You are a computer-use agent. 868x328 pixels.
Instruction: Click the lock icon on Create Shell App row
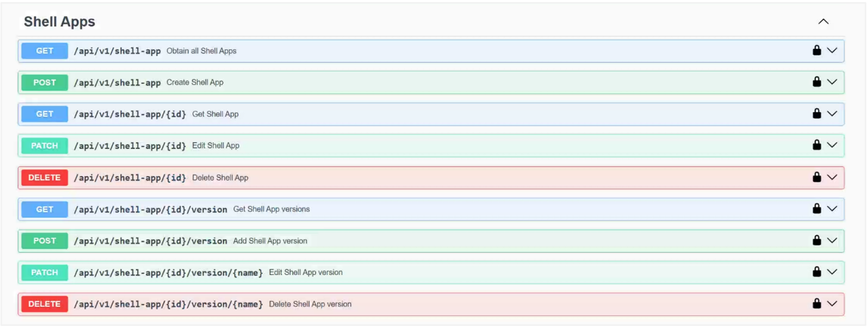point(817,82)
